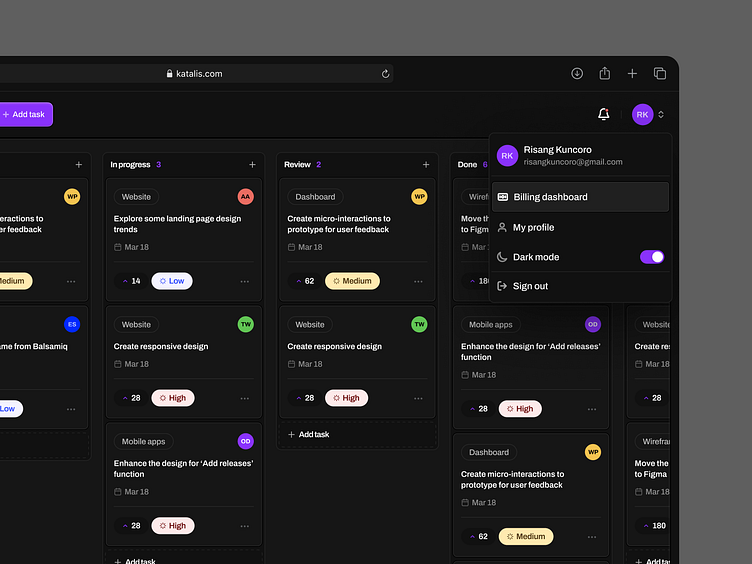Open more options on Review micro-interactions card
Viewport: 752px width, 564px height.
(418, 282)
